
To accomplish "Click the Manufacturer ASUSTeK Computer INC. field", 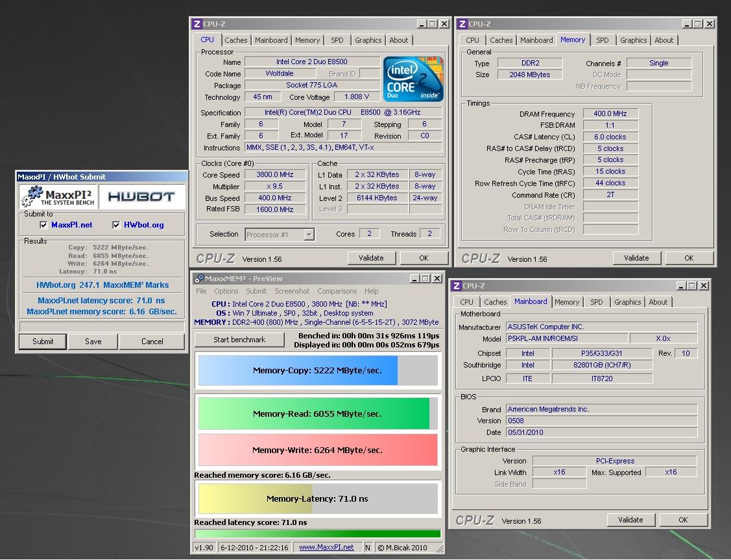I will click(602, 327).
